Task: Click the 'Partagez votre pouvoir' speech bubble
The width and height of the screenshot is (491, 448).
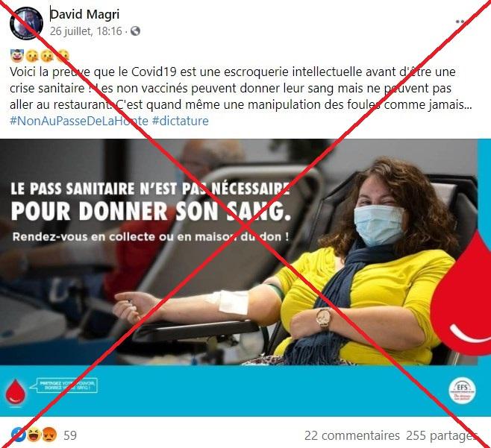Action: point(64,385)
